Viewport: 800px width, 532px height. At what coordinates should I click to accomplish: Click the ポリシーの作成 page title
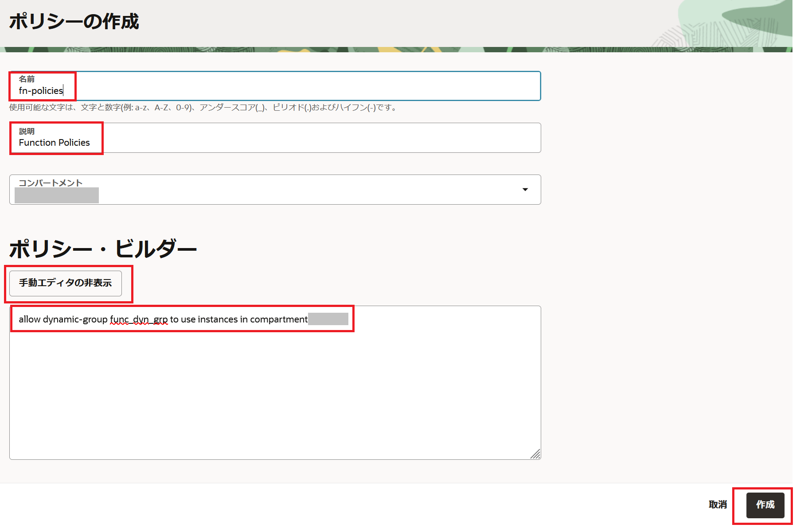[x=74, y=21]
